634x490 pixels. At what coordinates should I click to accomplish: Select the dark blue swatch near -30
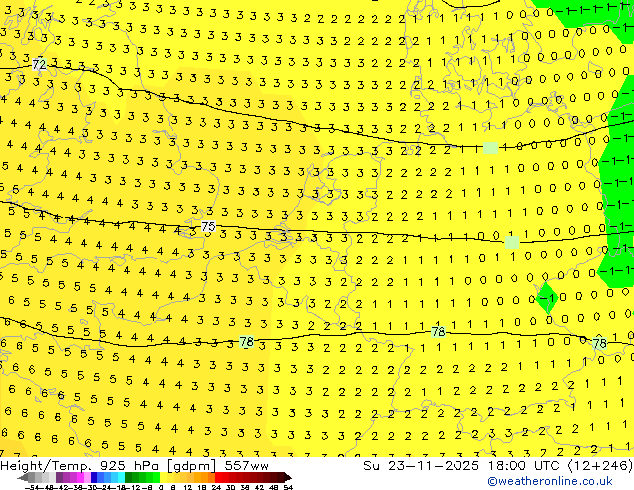[x=94, y=478]
